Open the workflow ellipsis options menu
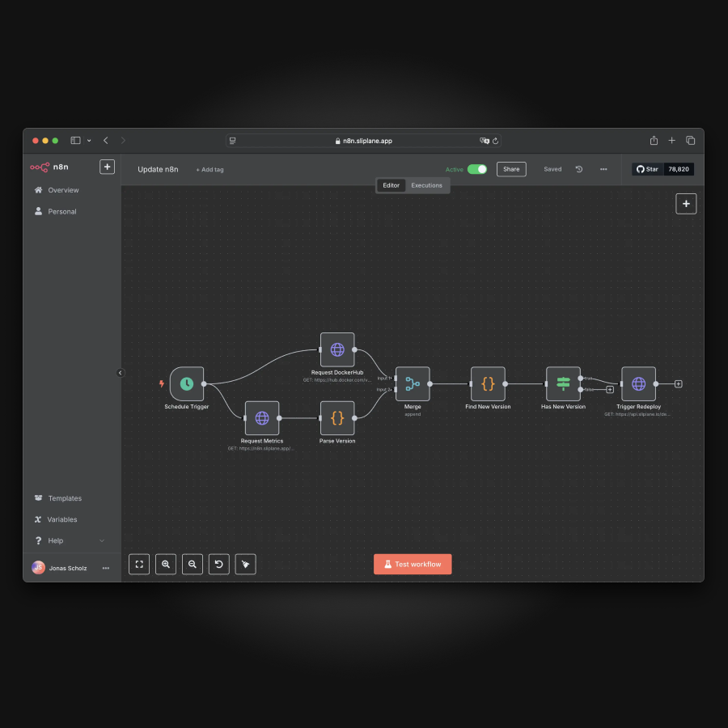The width and height of the screenshot is (728, 728). pos(603,169)
